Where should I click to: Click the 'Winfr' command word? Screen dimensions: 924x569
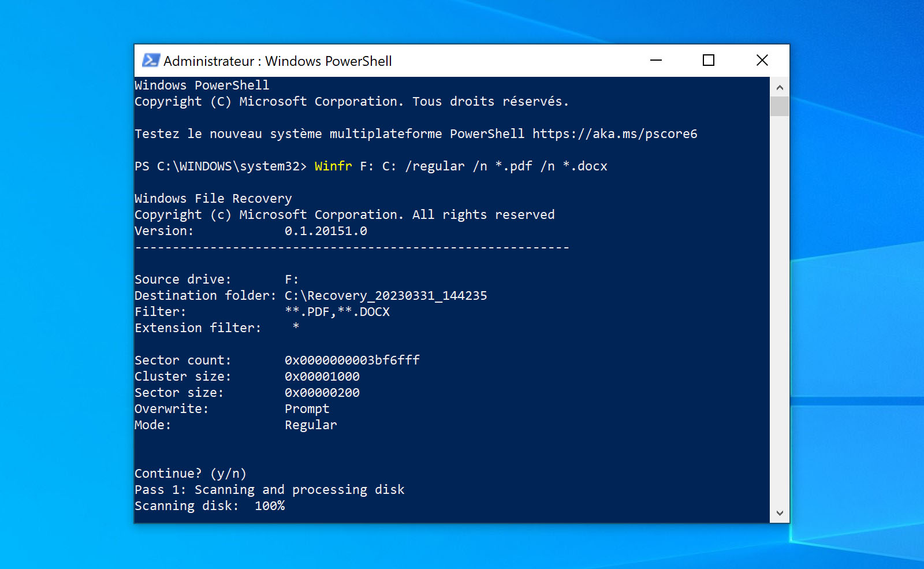click(333, 166)
